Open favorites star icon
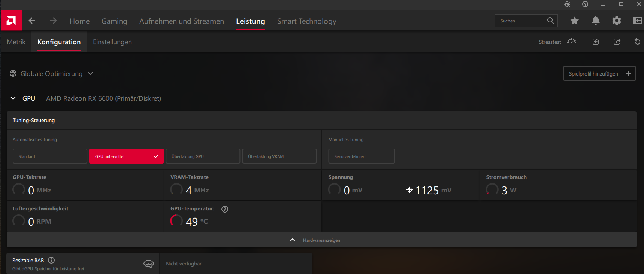The image size is (644, 274). (575, 21)
